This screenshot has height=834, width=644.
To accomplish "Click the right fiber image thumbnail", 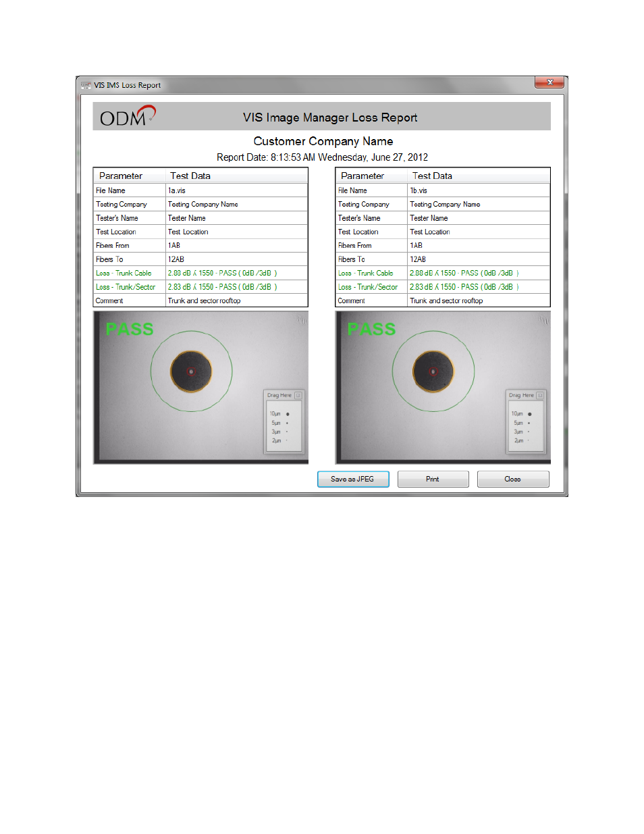I will click(443, 388).
